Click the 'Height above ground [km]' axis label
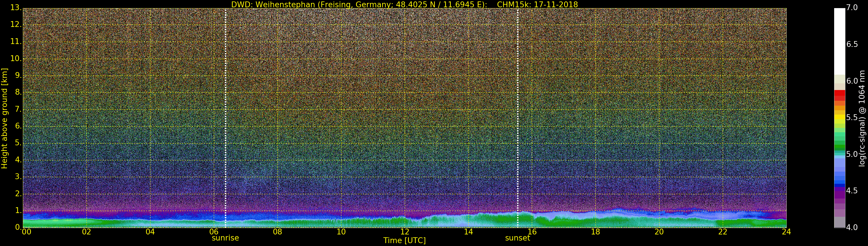Viewport: 868px width, 246px height. point(4,118)
